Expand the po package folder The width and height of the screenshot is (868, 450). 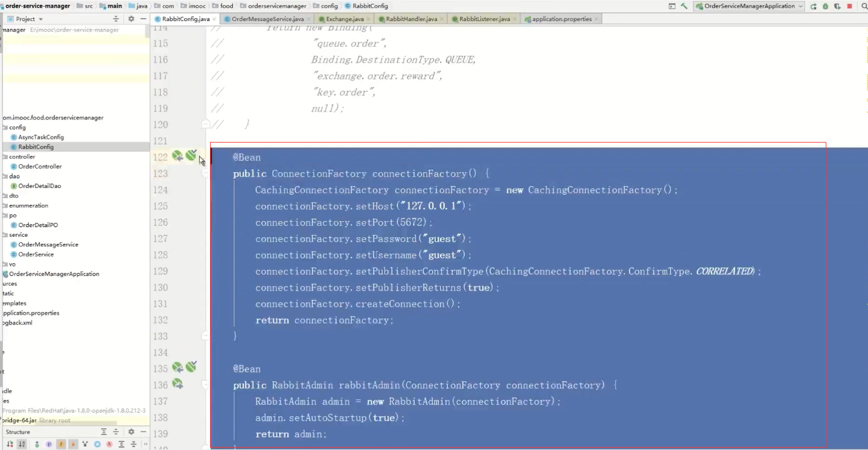click(x=13, y=215)
